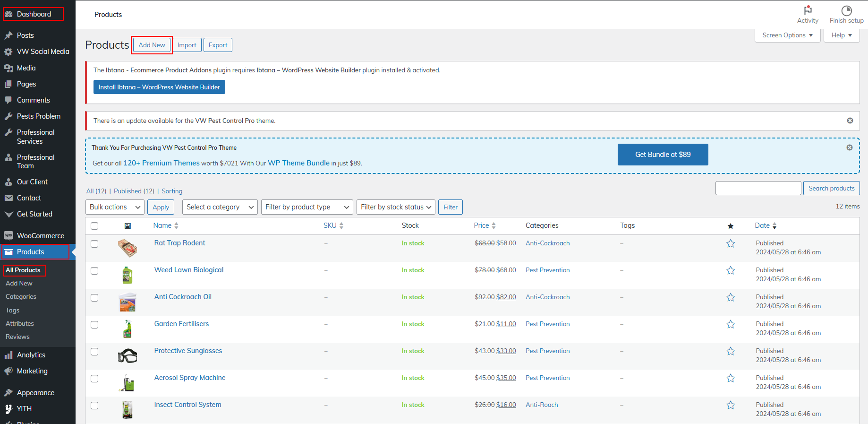The width and height of the screenshot is (868, 424).
Task: Expand the Select a category dropdown
Action: pyautogui.click(x=220, y=207)
